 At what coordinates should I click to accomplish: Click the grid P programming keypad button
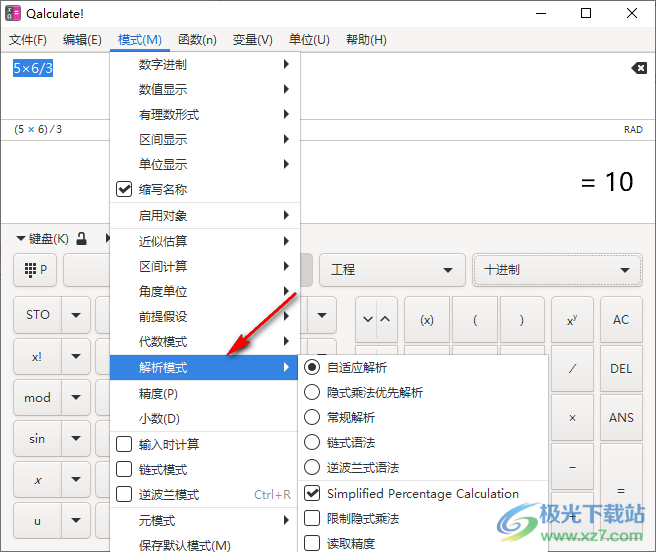pos(35,270)
